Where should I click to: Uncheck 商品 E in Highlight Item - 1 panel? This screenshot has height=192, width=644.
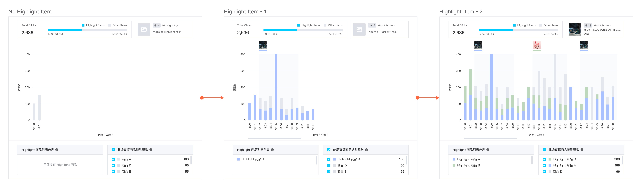coord(329,172)
